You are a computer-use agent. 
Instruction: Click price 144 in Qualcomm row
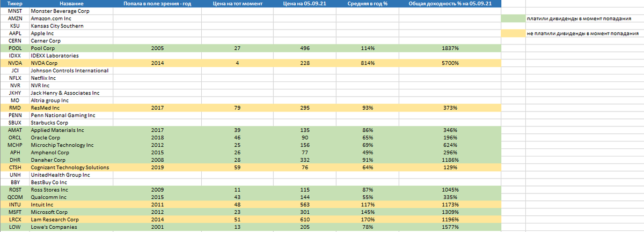click(304, 198)
